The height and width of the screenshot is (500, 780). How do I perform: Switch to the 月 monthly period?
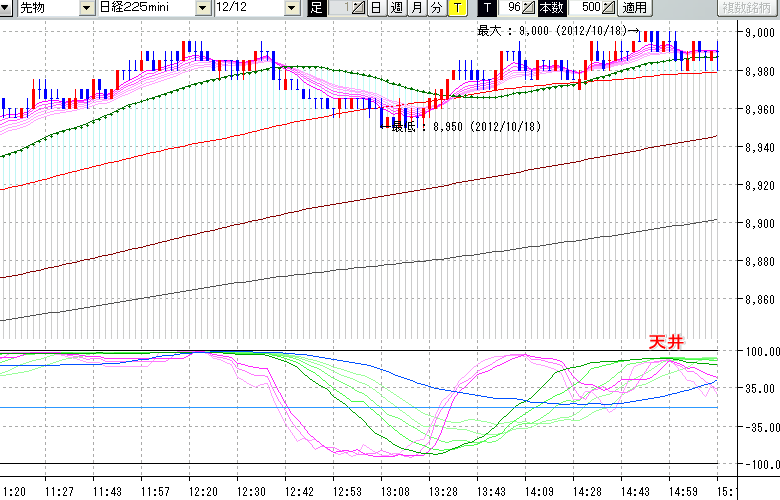[416, 8]
